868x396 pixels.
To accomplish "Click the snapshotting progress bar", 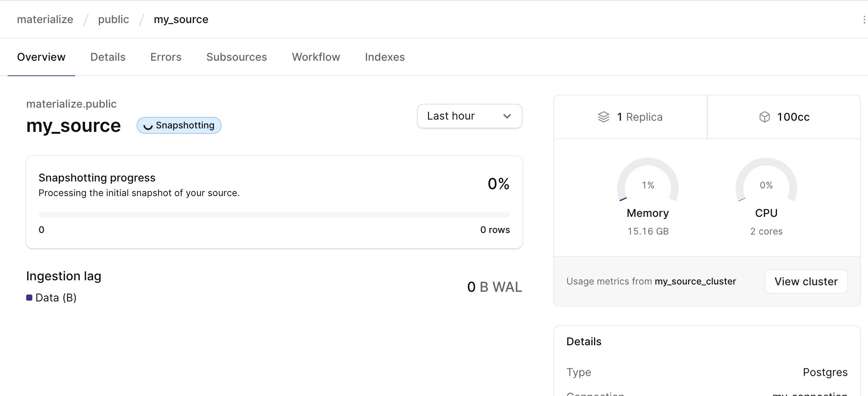I will tap(274, 214).
